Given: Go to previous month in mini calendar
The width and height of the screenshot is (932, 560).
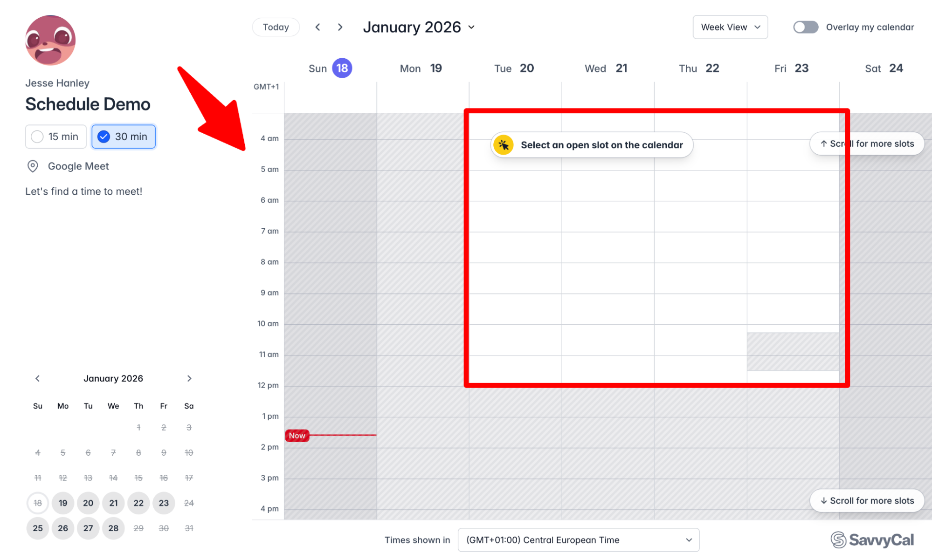Looking at the screenshot, I should (38, 378).
